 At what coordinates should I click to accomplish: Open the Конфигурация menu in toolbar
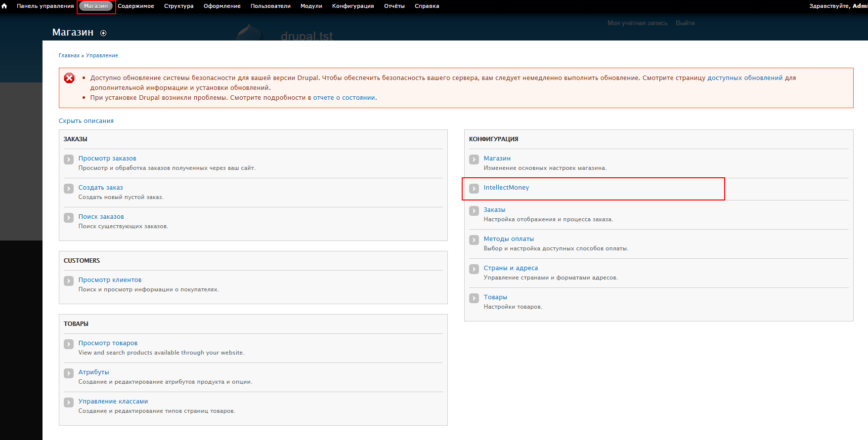(353, 6)
